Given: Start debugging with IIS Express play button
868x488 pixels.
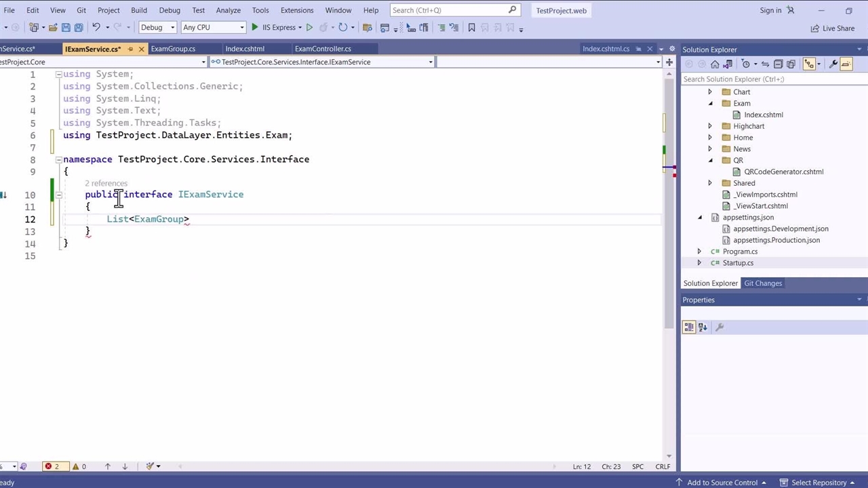Looking at the screenshot, I should (255, 28).
